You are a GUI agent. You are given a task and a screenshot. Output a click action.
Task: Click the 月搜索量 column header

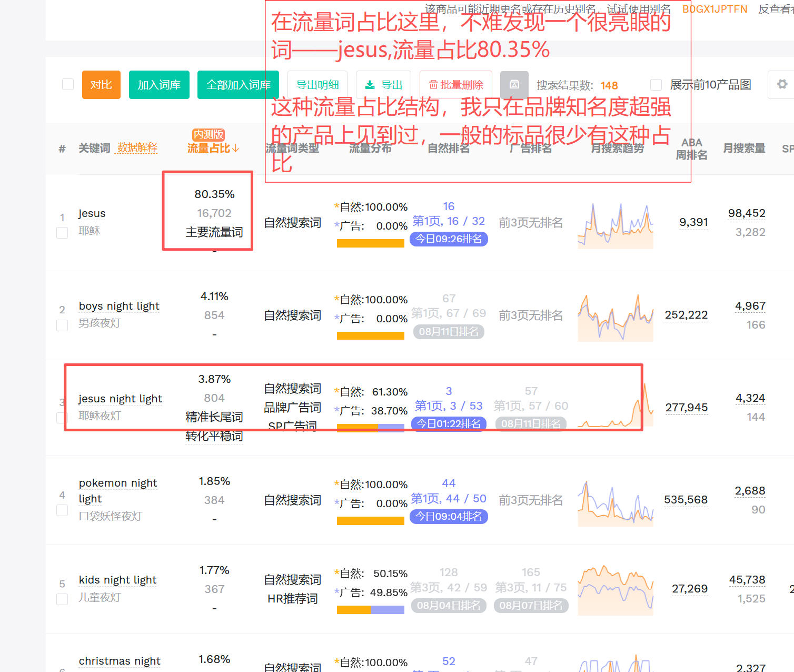744,149
